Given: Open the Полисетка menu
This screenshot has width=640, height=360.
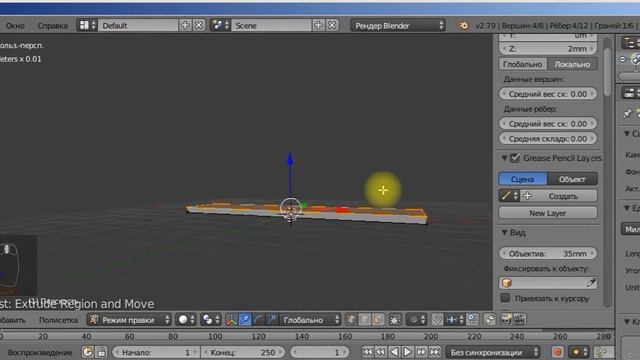Looking at the screenshot, I should pyautogui.click(x=58, y=320).
